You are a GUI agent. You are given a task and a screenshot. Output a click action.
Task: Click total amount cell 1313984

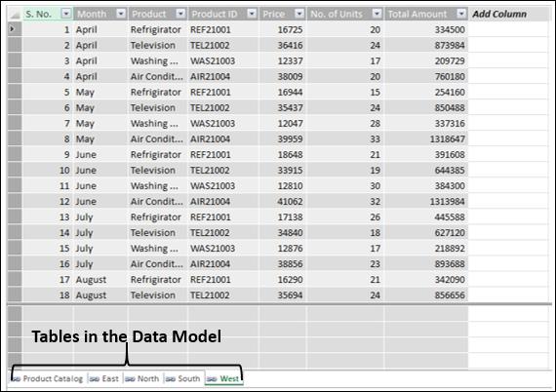tap(426, 201)
